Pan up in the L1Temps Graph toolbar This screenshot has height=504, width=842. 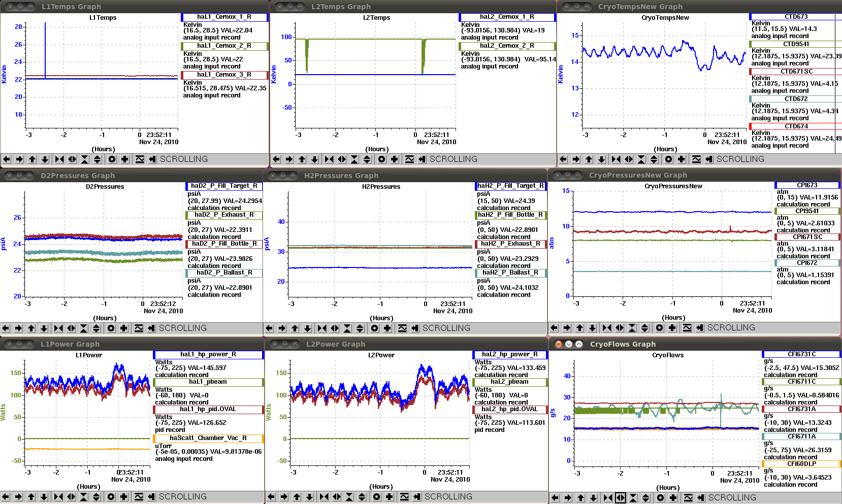(32, 159)
